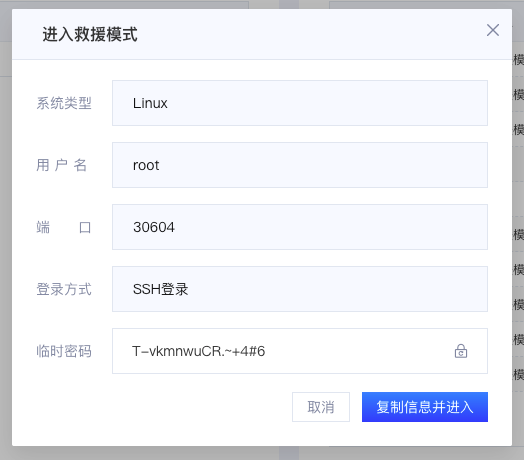Cancel with the 取消 button
The height and width of the screenshot is (460, 524).
pos(321,407)
